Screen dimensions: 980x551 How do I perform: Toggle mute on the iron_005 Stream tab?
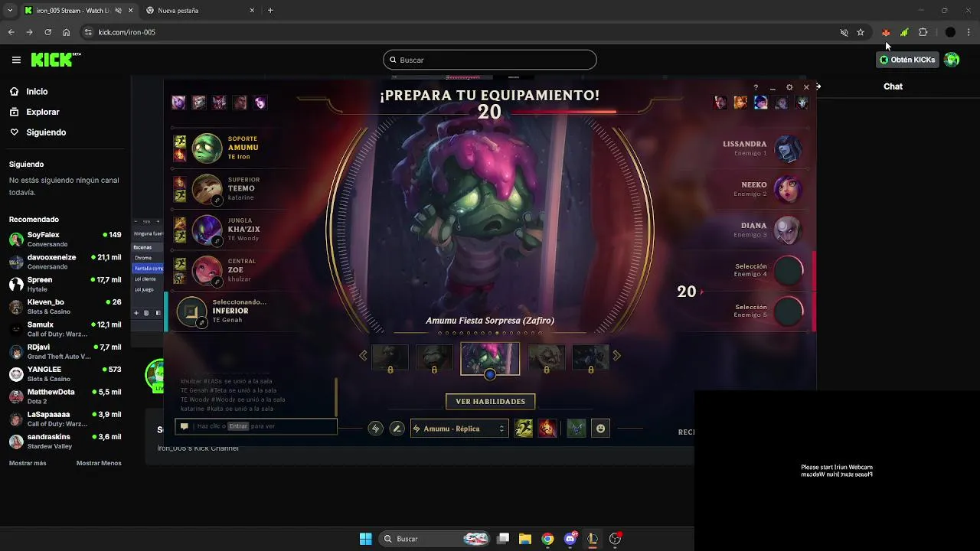tap(118, 11)
